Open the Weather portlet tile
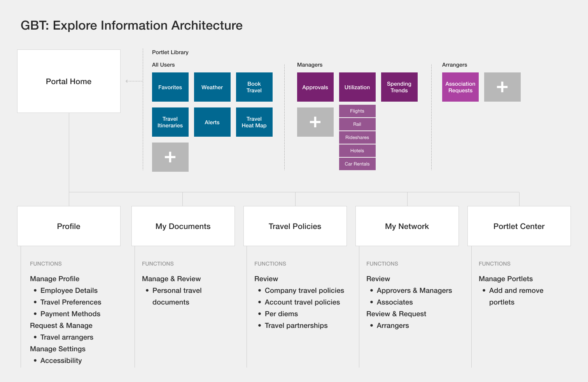Screen dimensions: 588x382 212,87
